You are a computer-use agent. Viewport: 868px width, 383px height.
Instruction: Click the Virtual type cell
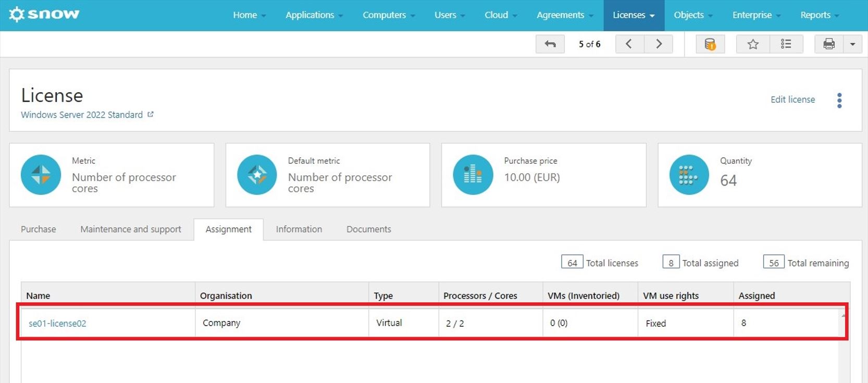click(x=404, y=323)
